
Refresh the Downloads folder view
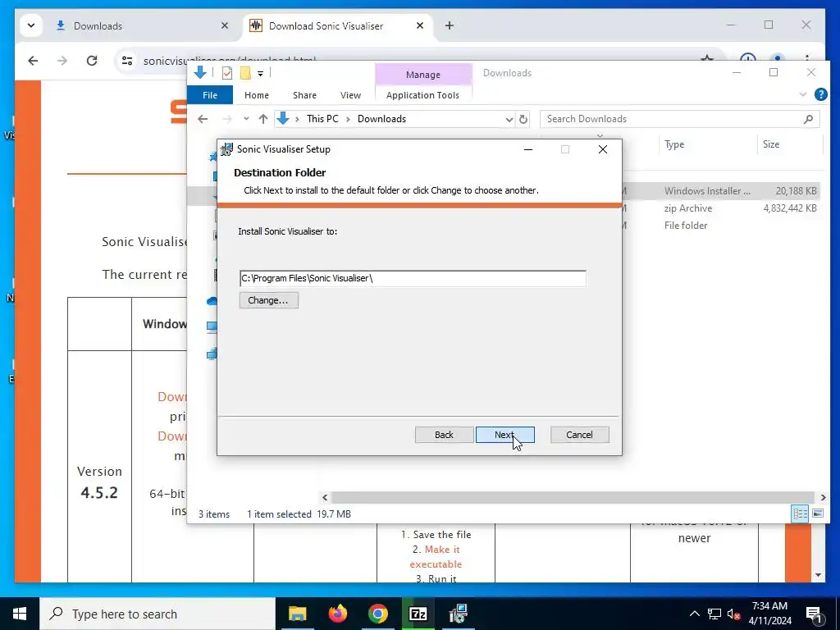523,120
